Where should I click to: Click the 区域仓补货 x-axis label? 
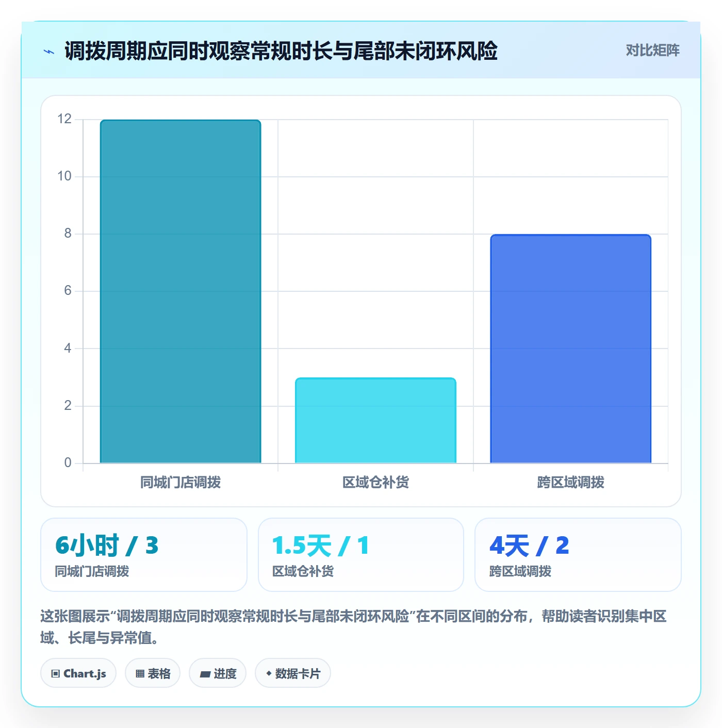[375, 482]
